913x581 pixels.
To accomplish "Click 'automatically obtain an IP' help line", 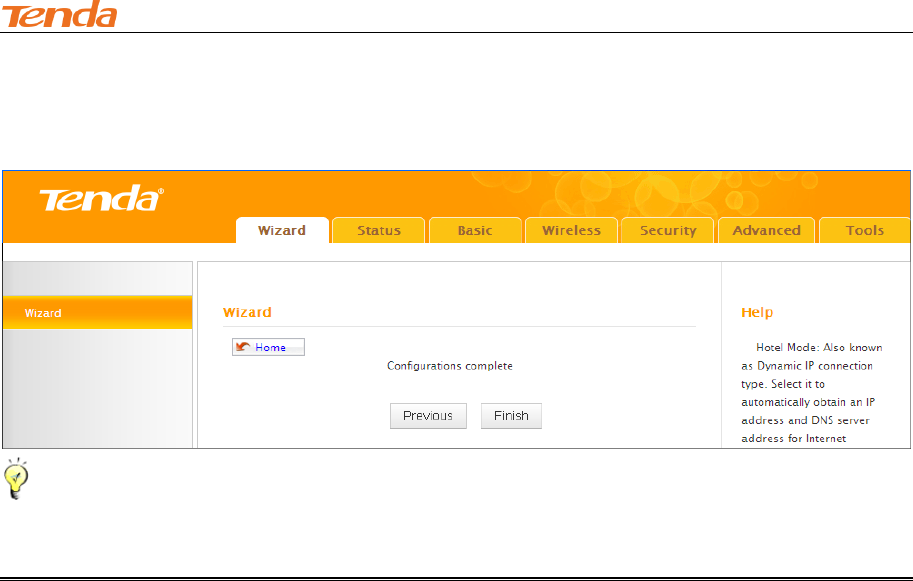I will pos(808,402).
